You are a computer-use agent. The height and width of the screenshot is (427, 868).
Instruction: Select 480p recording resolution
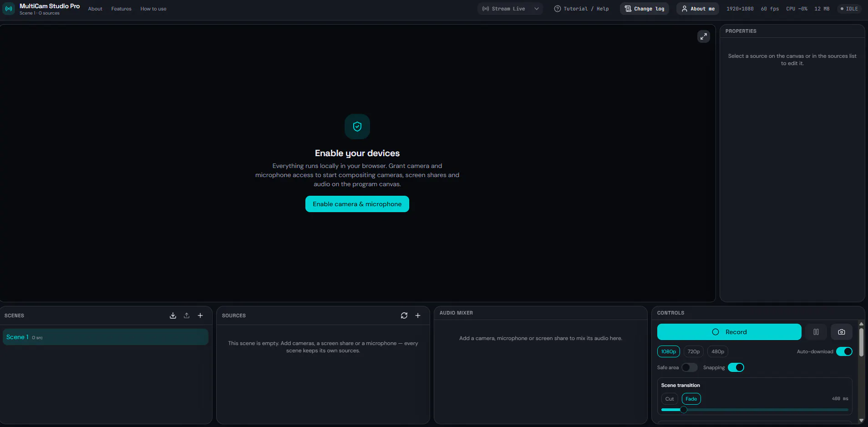[x=718, y=351]
